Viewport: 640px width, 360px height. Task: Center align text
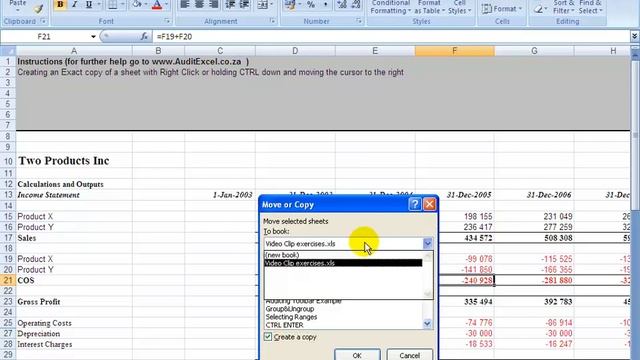coord(199,5)
